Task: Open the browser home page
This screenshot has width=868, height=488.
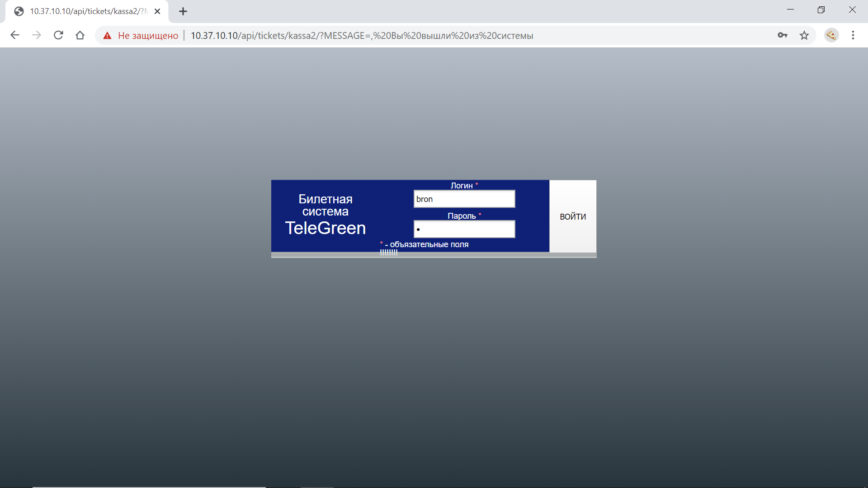Action: click(x=80, y=35)
